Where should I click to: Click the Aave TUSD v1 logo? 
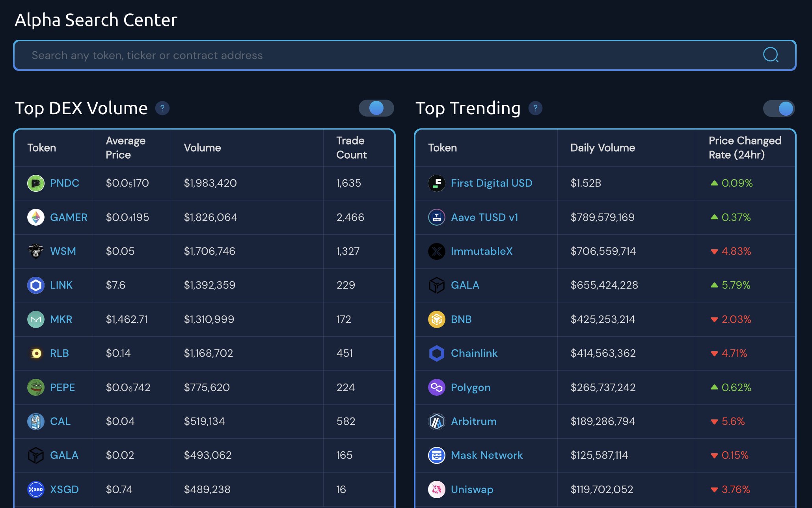(436, 217)
